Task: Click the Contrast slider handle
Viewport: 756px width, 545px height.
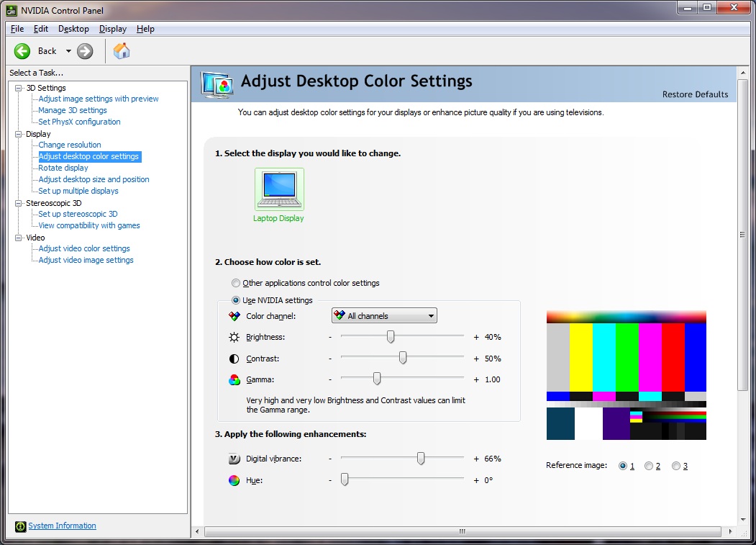Action: tap(403, 359)
